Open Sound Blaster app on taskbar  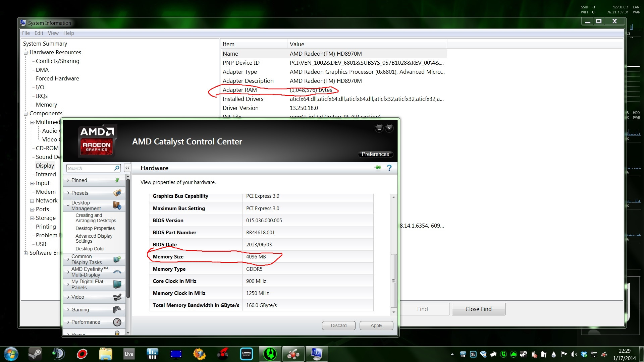[x=247, y=354]
